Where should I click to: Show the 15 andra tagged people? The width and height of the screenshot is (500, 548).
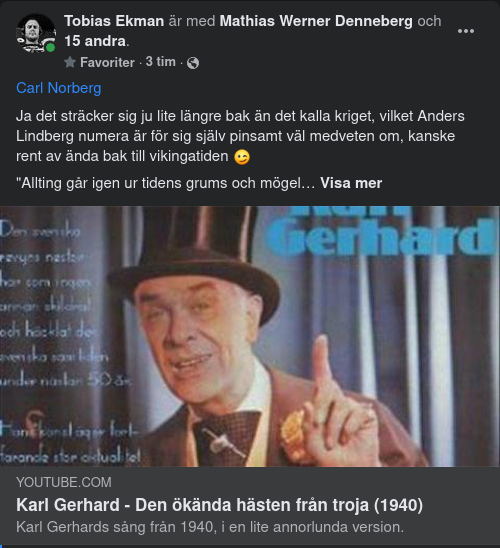pyautogui.click(x=95, y=41)
